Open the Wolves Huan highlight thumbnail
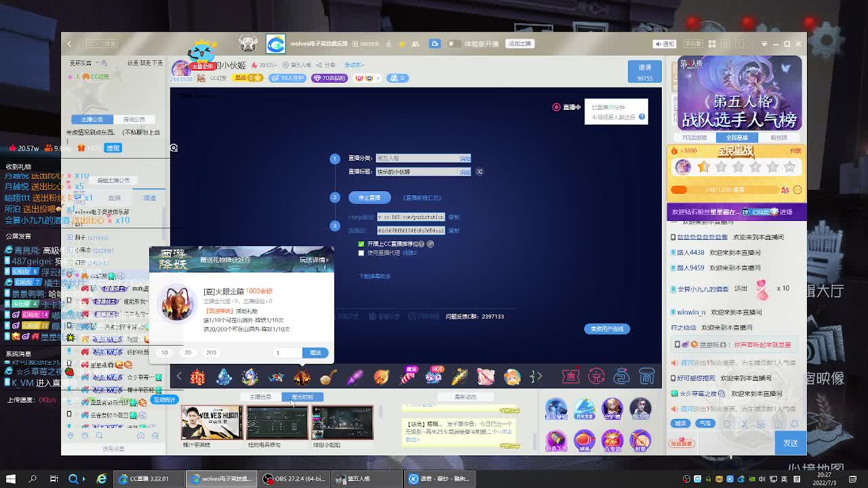This screenshot has height=488, width=868. tap(212, 422)
